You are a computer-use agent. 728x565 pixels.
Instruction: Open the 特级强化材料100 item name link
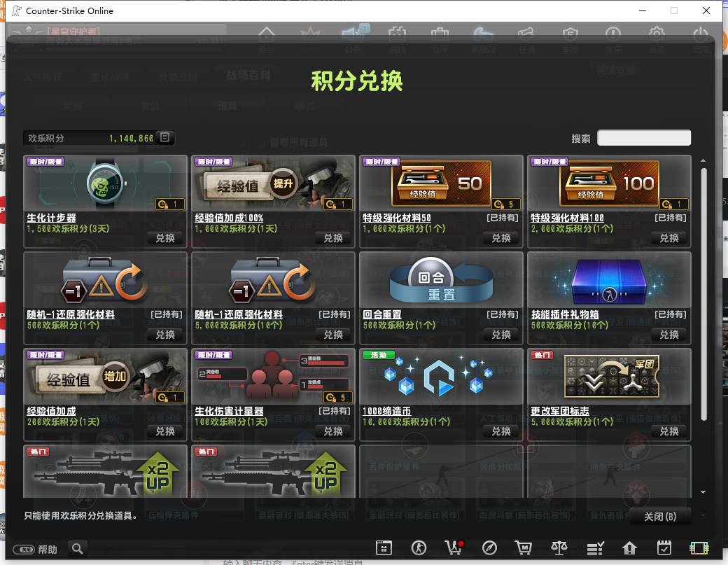(x=567, y=218)
